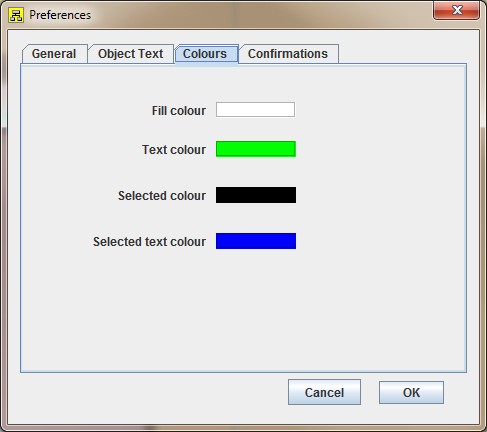Image resolution: width=487 pixels, height=432 pixels.
Task: Open the black Selected colour swatch
Action: point(256,195)
